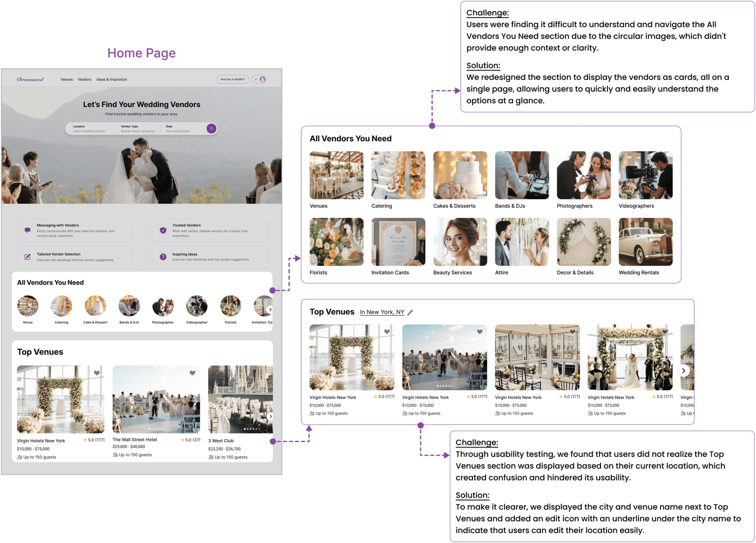The height and width of the screenshot is (543, 756).
Task: Click carousel dots on 3 West Club photo
Action: (252, 429)
